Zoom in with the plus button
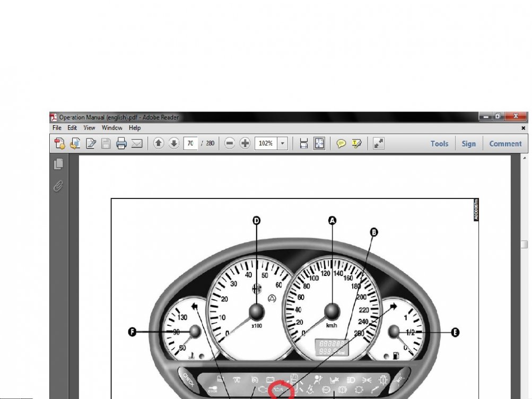This screenshot has height=399, width=532. pyautogui.click(x=245, y=143)
